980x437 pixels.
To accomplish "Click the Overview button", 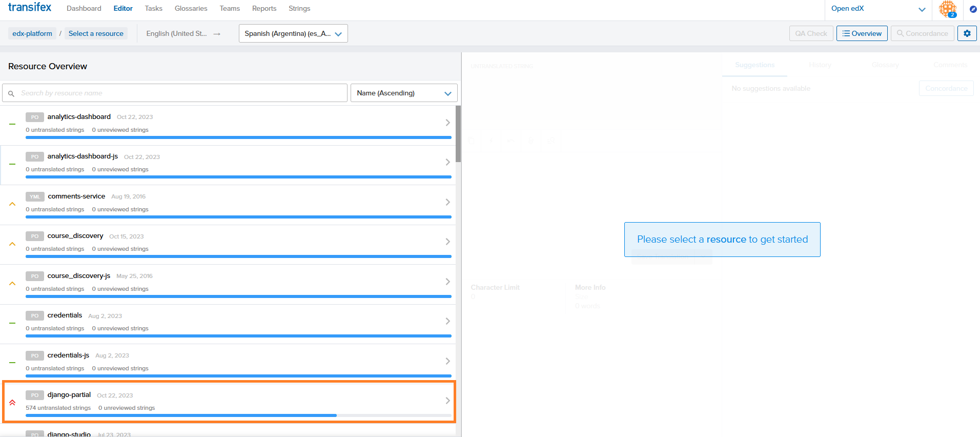I will tap(862, 33).
